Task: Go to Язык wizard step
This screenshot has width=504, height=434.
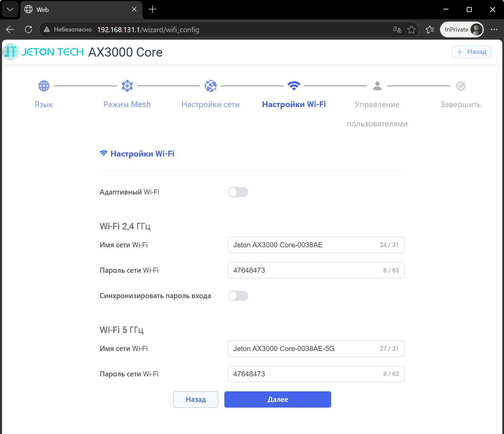Action: (x=44, y=104)
